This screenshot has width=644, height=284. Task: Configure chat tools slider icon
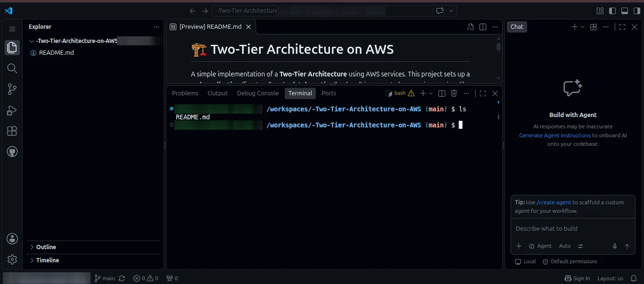pos(580,246)
